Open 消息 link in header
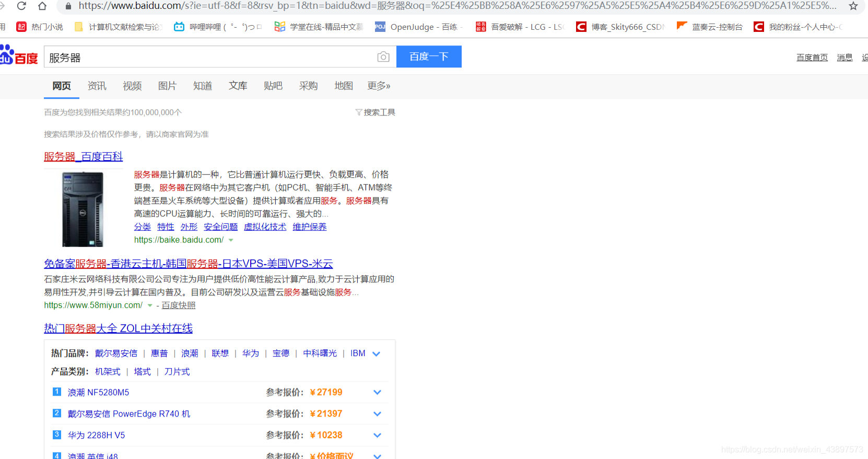Image resolution: width=868 pixels, height=459 pixels. coord(844,58)
